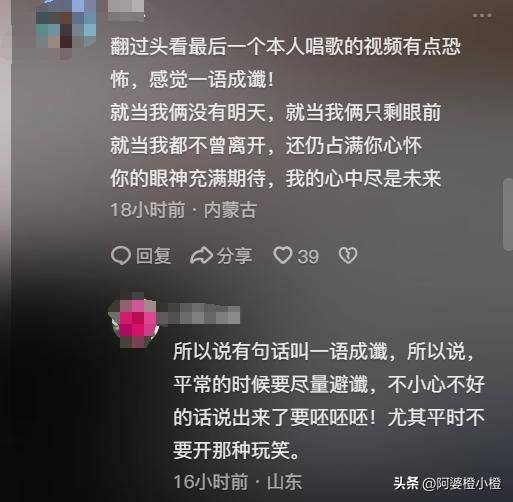Click the timestamp 18小时前 · 内蒙古
This screenshot has height=502, width=513.
[183, 210]
